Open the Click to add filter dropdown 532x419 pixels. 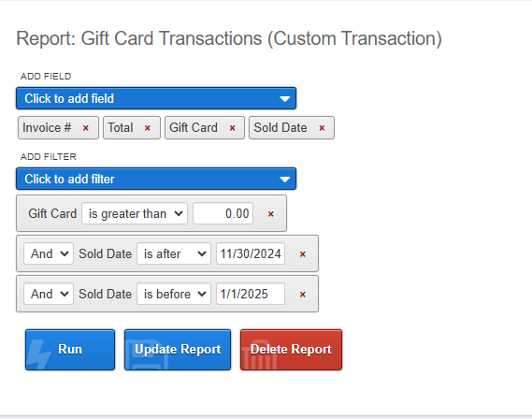(x=156, y=179)
